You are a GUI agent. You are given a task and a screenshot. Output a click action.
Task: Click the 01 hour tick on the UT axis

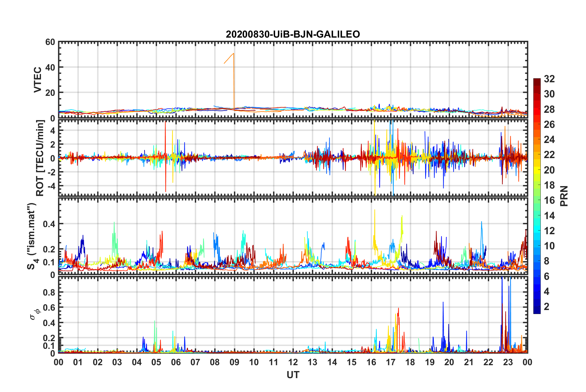(x=78, y=362)
